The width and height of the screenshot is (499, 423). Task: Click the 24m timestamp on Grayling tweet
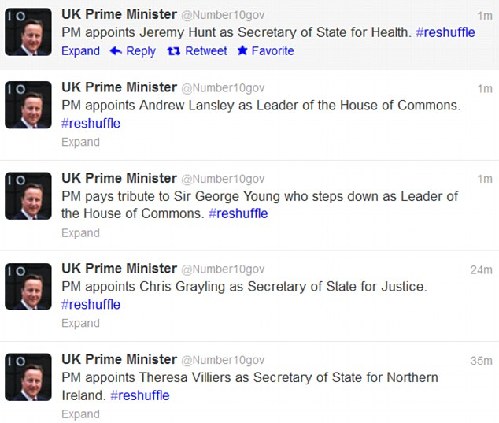point(481,270)
